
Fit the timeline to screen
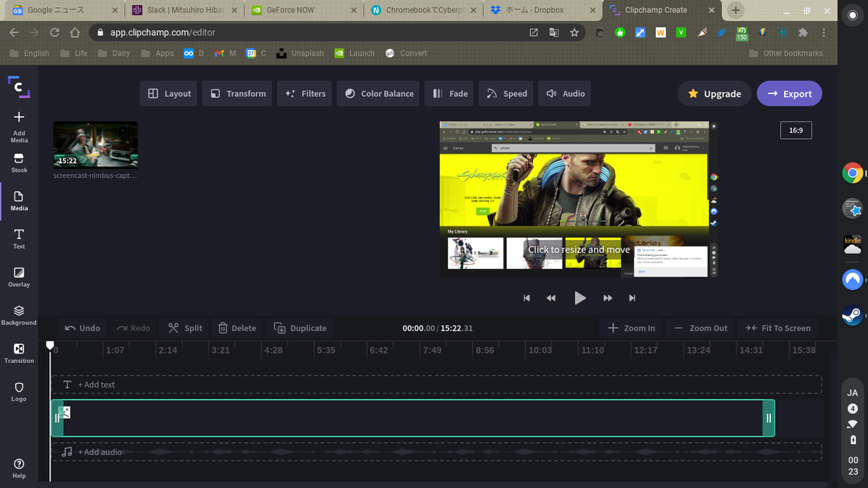point(778,328)
